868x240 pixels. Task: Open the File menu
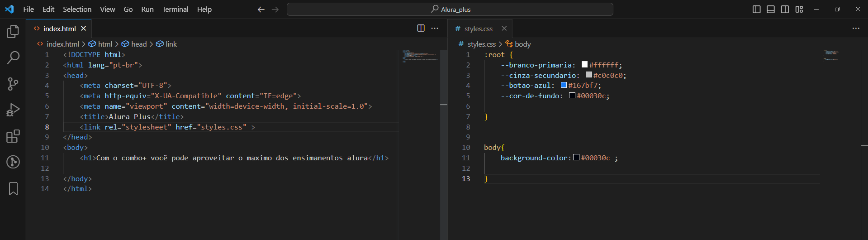click(x=28, y=9)
